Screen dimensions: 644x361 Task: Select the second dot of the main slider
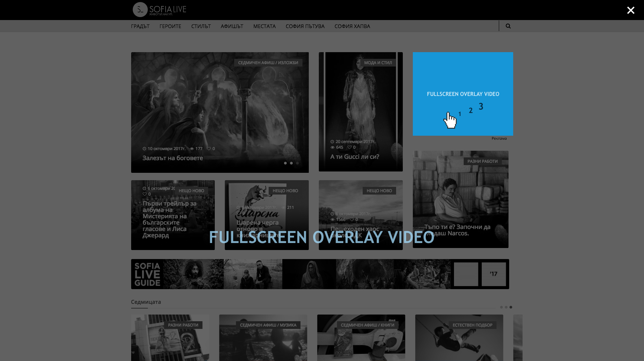291,163
